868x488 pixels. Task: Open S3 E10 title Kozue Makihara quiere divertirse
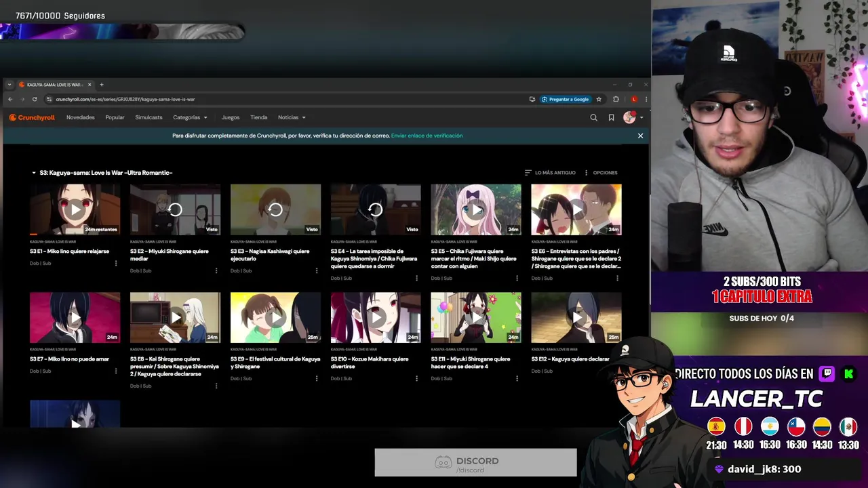pyautogui.click(x=370, y=363)
